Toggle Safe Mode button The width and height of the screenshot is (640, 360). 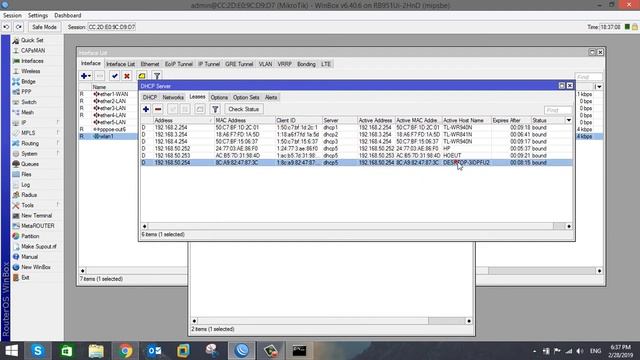pos(44,27)
